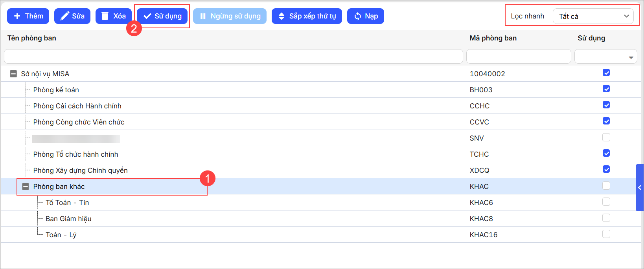Click the Thêm (add) button
This screenshot has height=269, width=644.
[28, 16]
